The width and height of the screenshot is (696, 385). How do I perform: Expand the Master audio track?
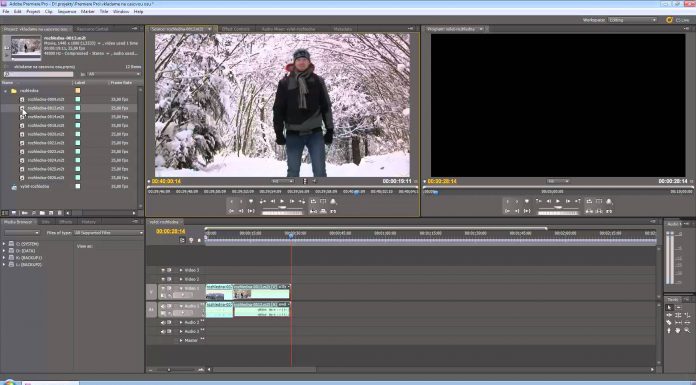[181, 341]
